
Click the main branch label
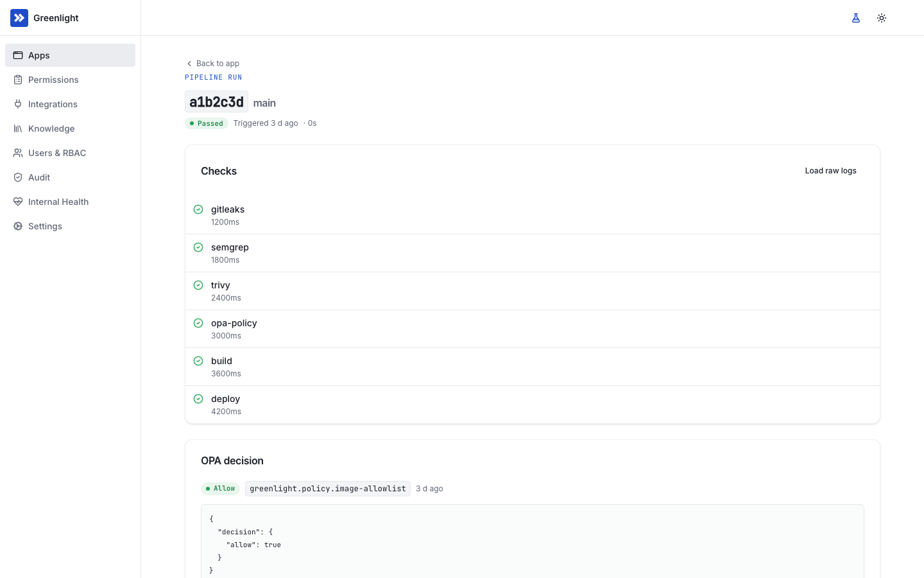point(264,103)
